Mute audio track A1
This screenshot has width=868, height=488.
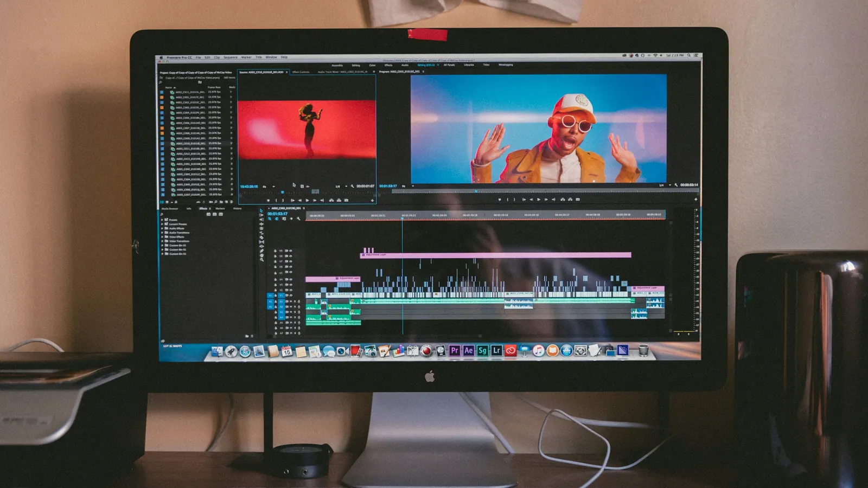291,301
